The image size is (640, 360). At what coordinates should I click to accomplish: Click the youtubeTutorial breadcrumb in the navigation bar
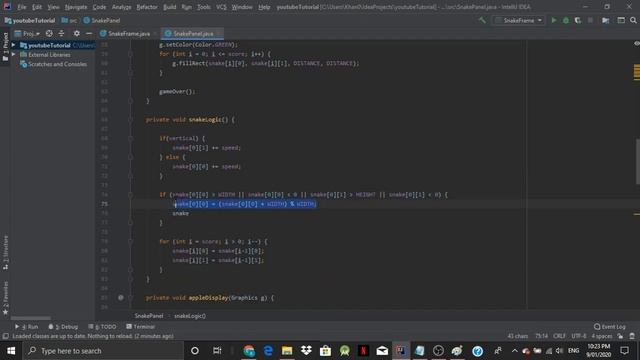(x=30, y=20)
